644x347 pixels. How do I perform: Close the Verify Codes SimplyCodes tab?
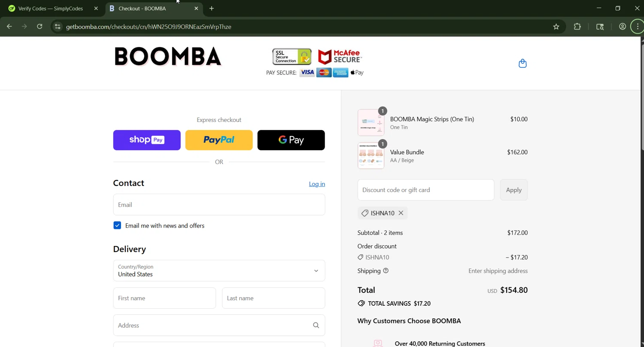(96, 9)
